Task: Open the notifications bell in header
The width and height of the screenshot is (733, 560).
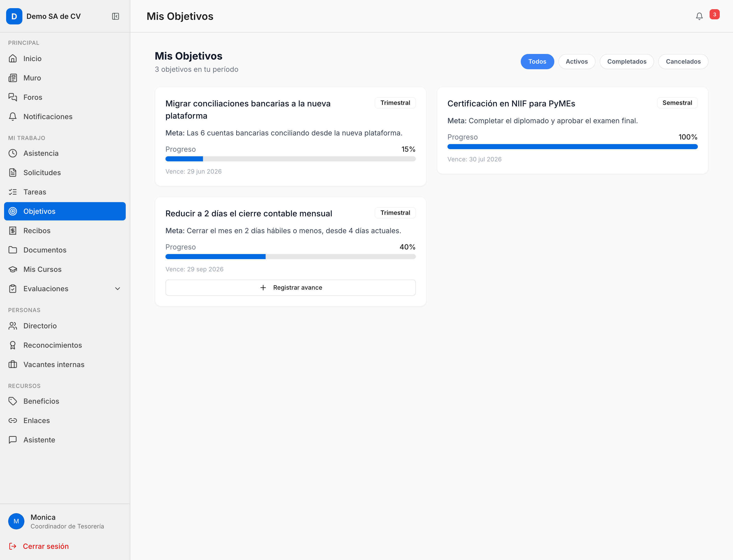Action: (699, 16)
